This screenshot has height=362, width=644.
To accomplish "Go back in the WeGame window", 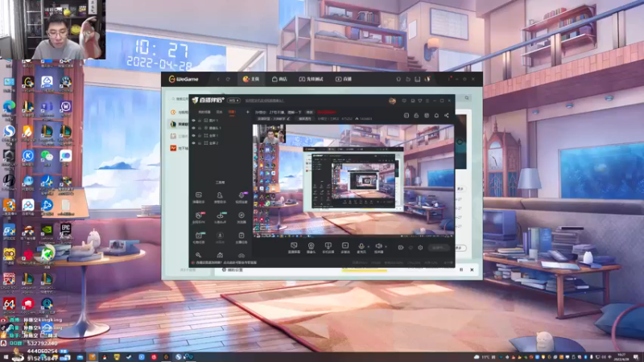I will coord(218,79).
